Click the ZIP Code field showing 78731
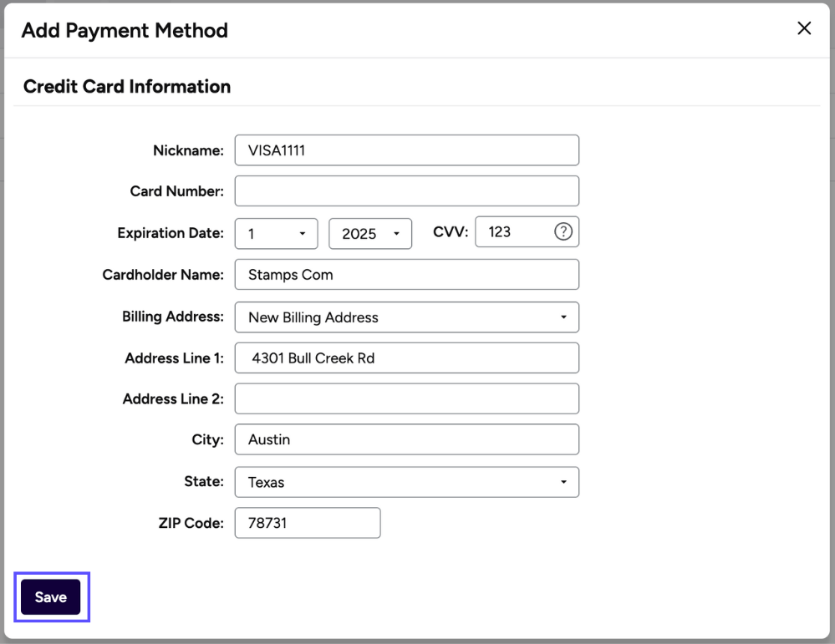835x644 pixels. 307,523
